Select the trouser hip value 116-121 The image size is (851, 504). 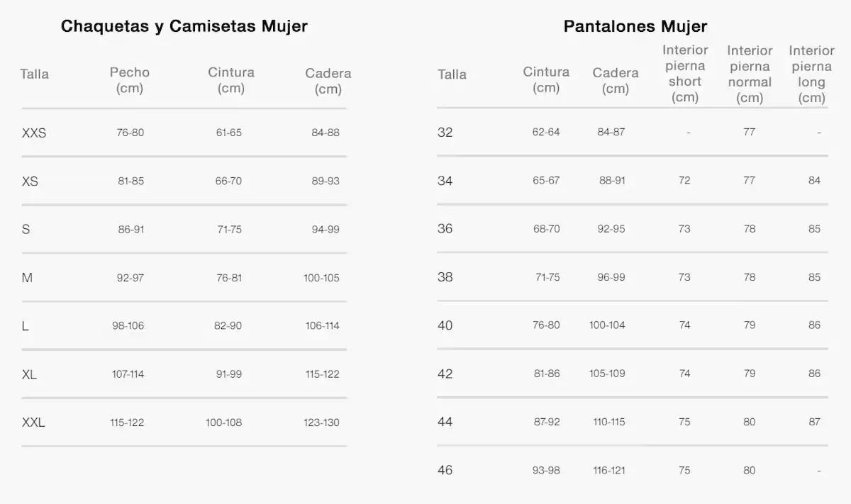tap(607, 470)
